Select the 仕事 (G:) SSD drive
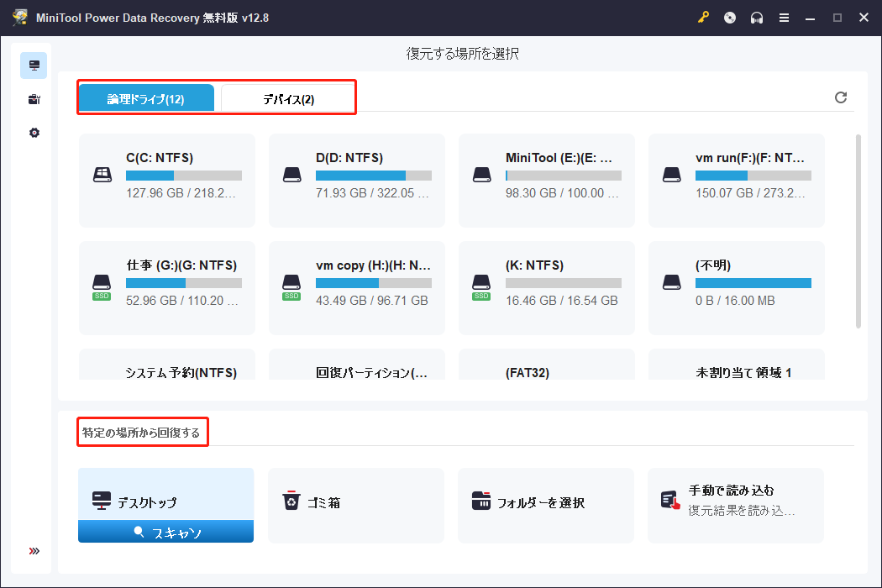 click(x=166, y=288)
